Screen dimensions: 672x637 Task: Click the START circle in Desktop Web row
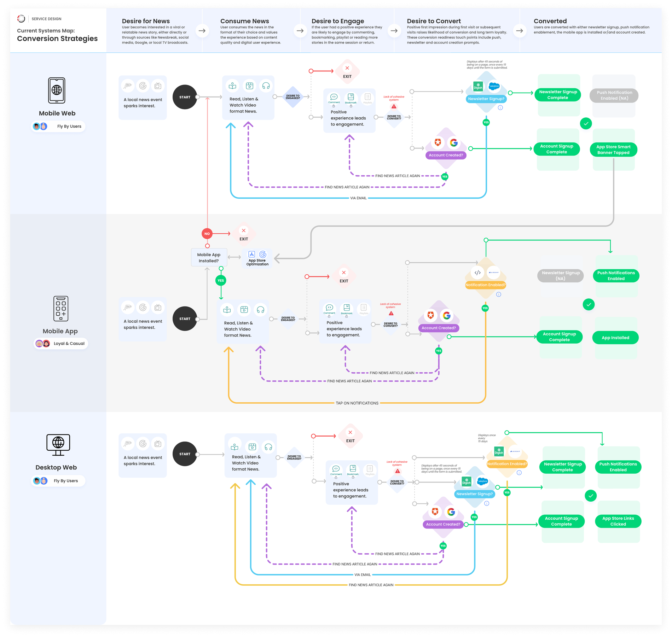pyautogui.click(x=185, y=454)
